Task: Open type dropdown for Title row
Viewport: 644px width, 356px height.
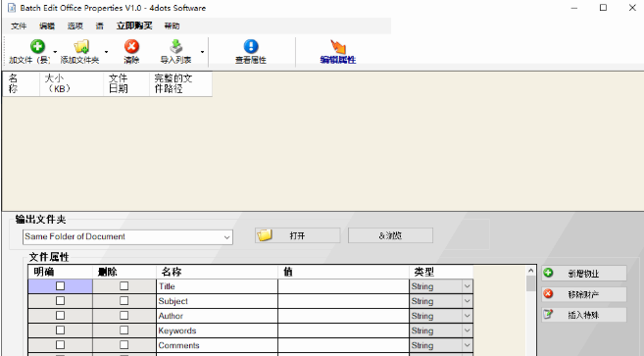Action: pos(467,286)
